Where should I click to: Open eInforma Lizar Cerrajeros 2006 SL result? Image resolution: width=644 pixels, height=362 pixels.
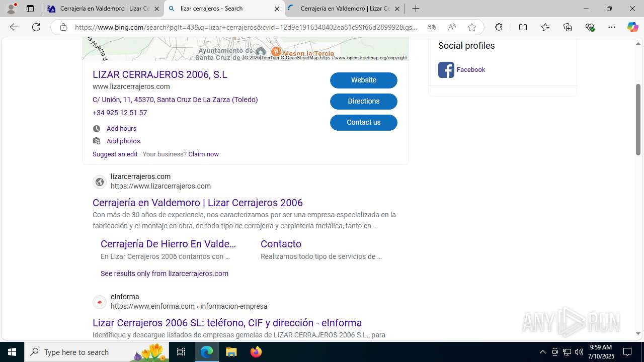[227, 323]
